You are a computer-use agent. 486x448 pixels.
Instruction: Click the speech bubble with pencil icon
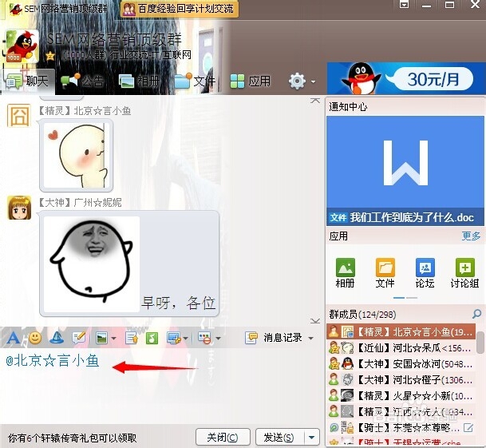point(78,338)
